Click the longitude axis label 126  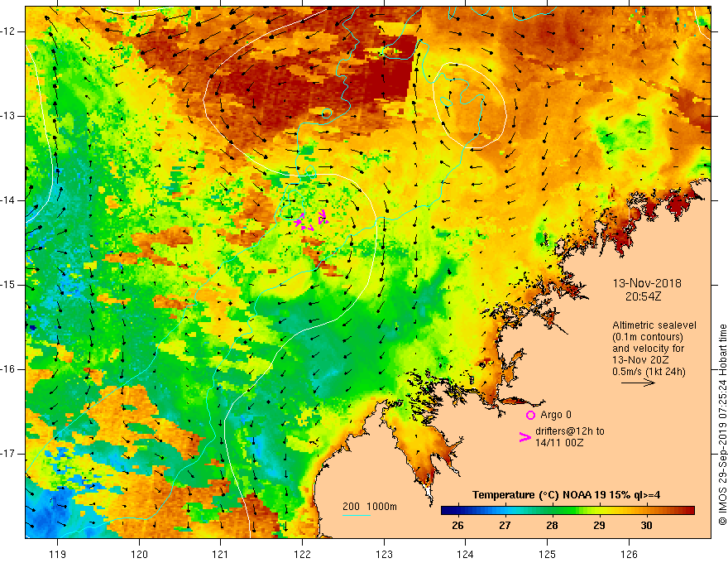(629, 554)
